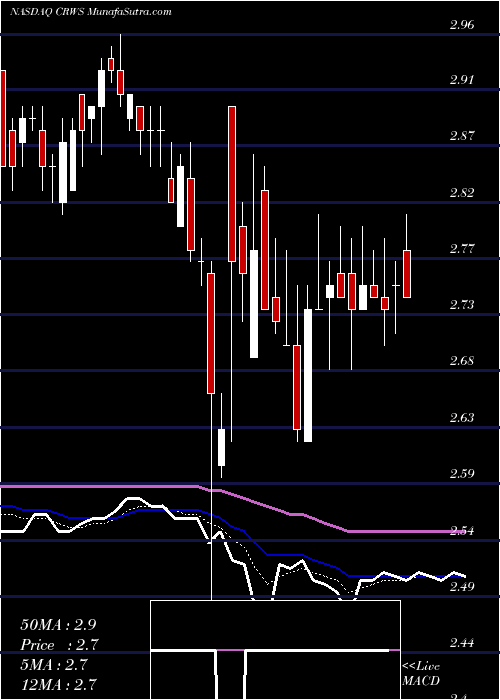Click the Price : 2.7 value text

click(x=59, y=645)
